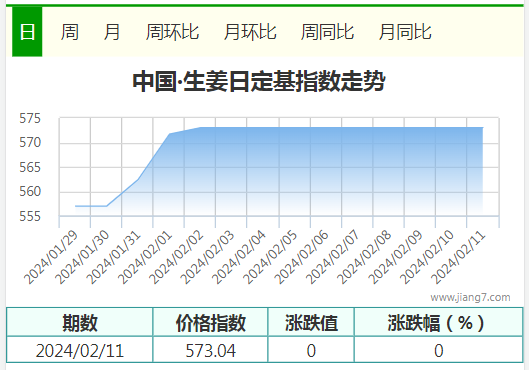The image size is (529, 370).
Task: Click the 期数 column header
Action: [80, 322]
